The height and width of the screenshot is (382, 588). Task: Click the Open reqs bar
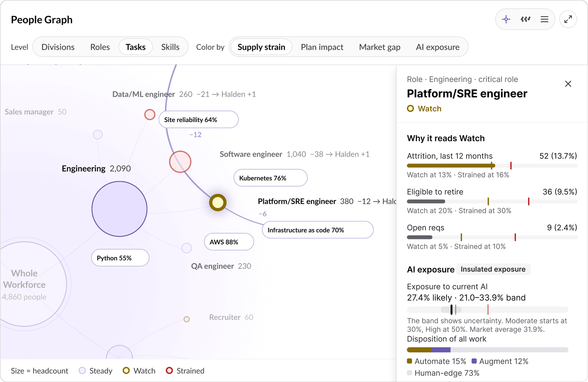click(492, 237)
